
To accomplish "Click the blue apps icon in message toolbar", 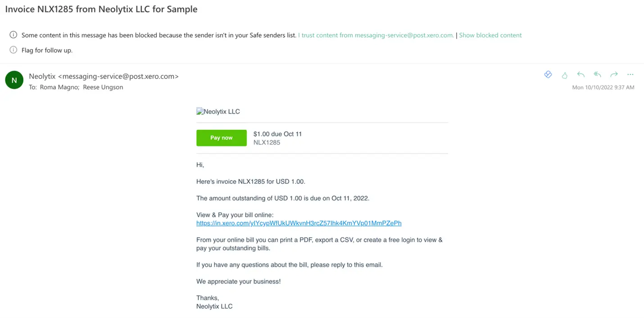I will [x=548, y=75].
